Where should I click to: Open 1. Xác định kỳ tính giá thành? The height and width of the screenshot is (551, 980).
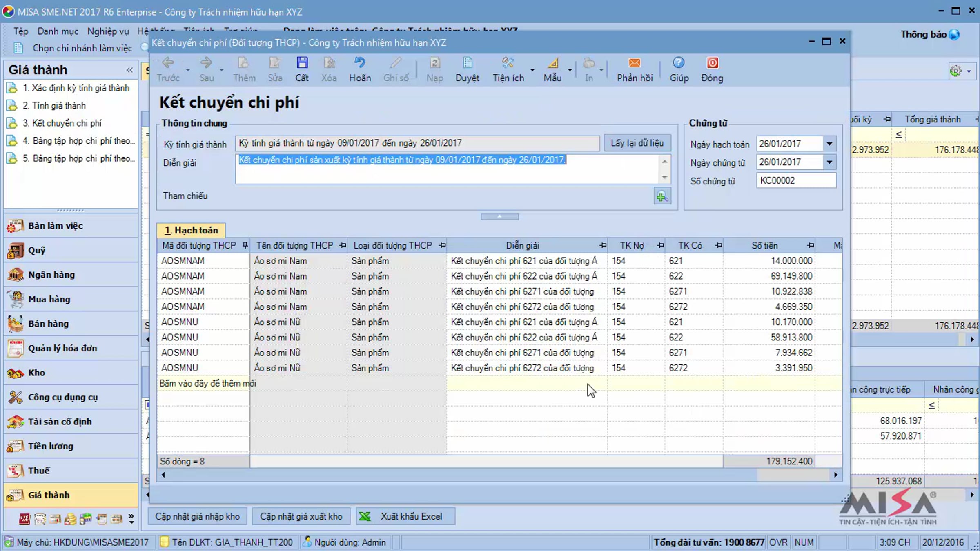[76, 88]
